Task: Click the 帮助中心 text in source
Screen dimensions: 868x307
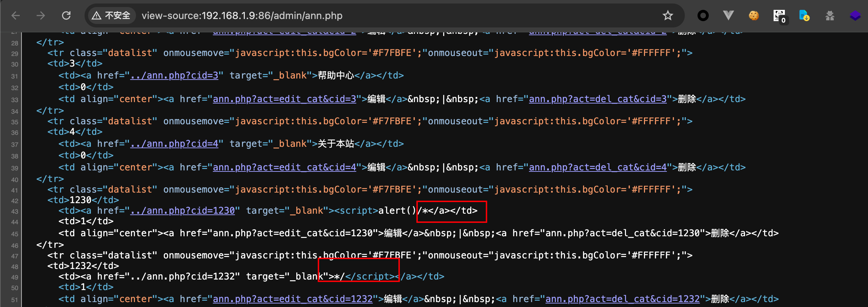Action: click(x=336, y=75)
